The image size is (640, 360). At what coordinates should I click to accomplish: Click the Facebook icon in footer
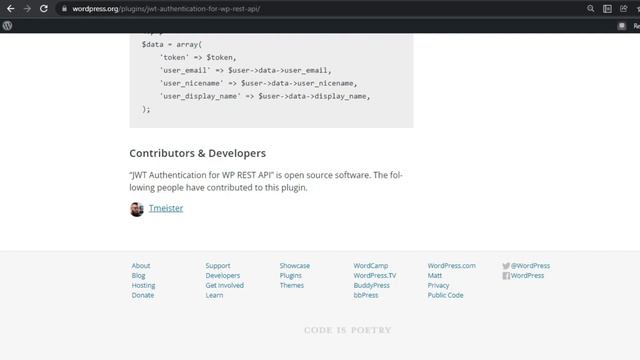pyautogui.click(x=506, y=276)
